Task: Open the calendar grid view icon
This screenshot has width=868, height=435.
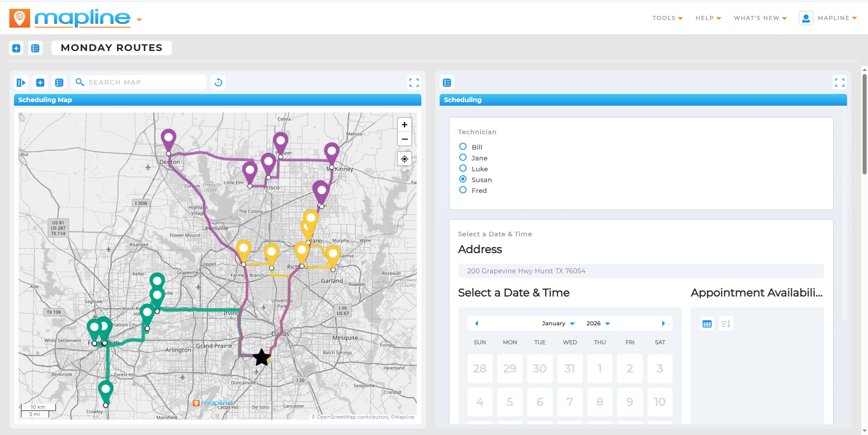Action: (x=707, y=324)
